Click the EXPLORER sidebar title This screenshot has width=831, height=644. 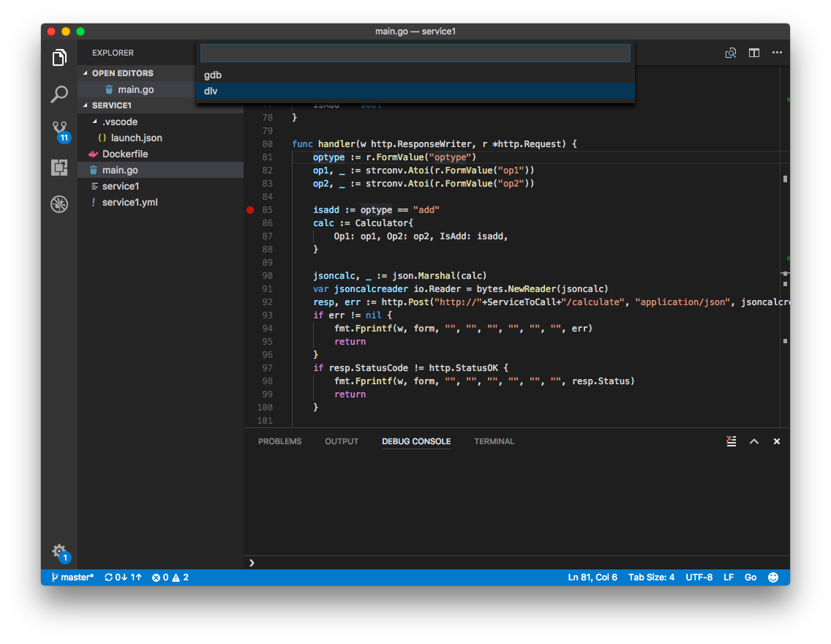(113, 53)
